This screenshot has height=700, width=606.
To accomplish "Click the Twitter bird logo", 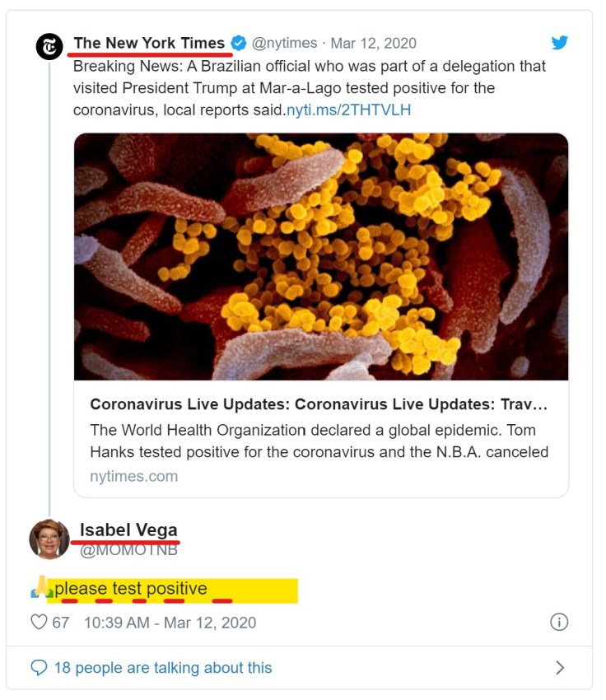I will pos(560,43).
